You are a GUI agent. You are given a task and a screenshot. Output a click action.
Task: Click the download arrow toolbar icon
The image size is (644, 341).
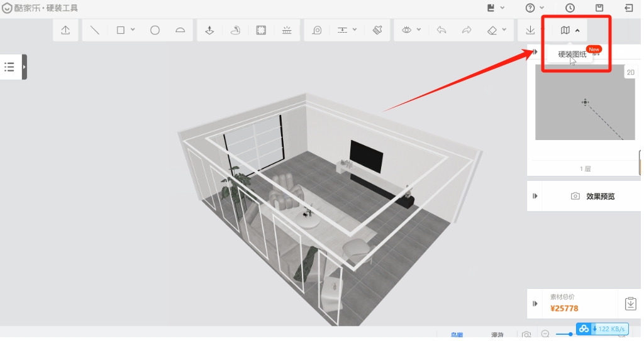[x=530, y=30]
